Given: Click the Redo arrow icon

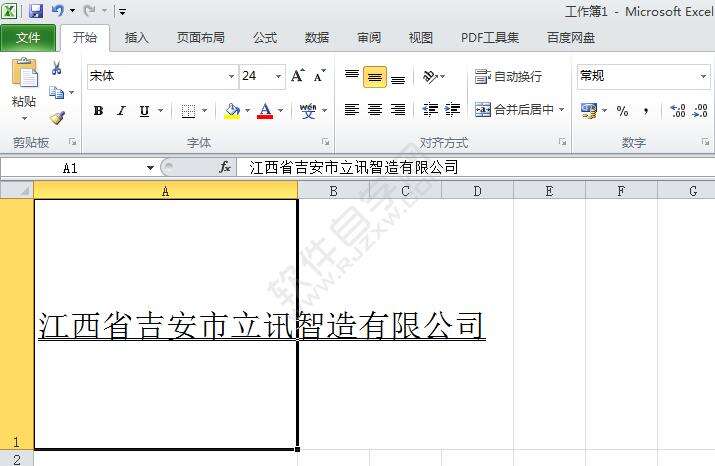Looking at the screenshot, I should (x=90, y=10).
